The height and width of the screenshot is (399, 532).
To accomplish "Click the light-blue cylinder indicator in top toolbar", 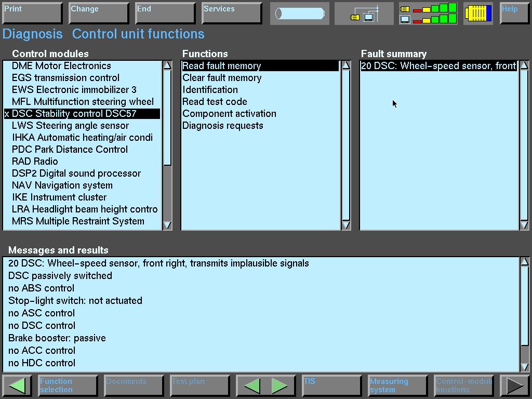I will [300, 14].
